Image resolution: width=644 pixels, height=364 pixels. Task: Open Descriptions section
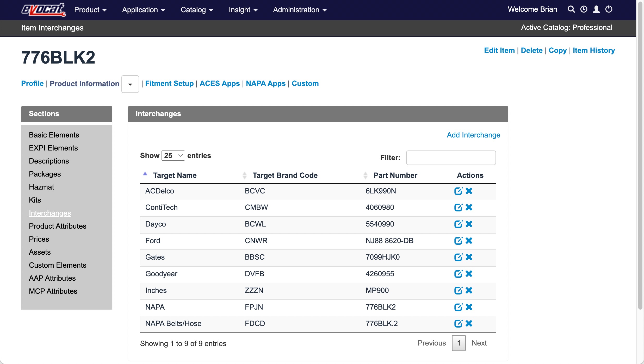click(x=49, y=161)
